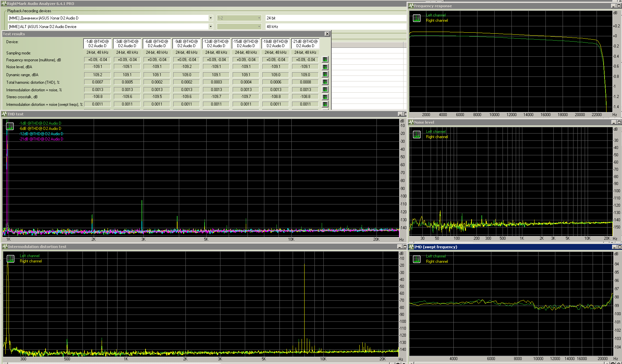Select the -6dB @THD@ device column header

click(157, 44)
